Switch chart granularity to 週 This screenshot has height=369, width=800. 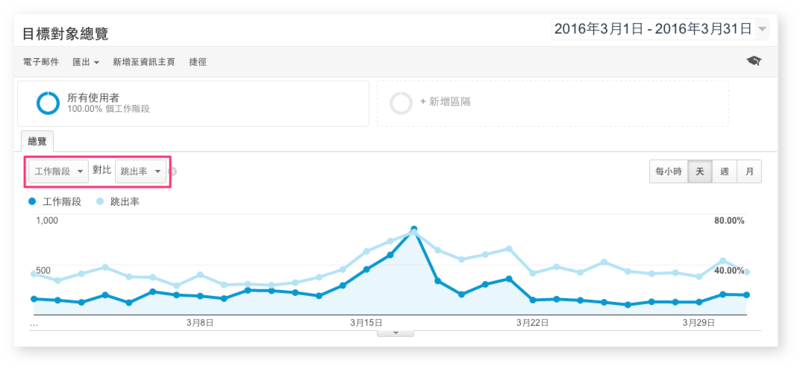click(724, 171)
